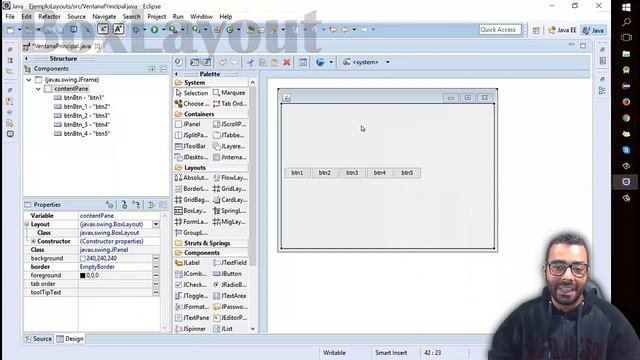The width and height of the screenshot is (640, 360).
Task: Open the Run button dropdown arrow
Action: (x=163, y=29)
